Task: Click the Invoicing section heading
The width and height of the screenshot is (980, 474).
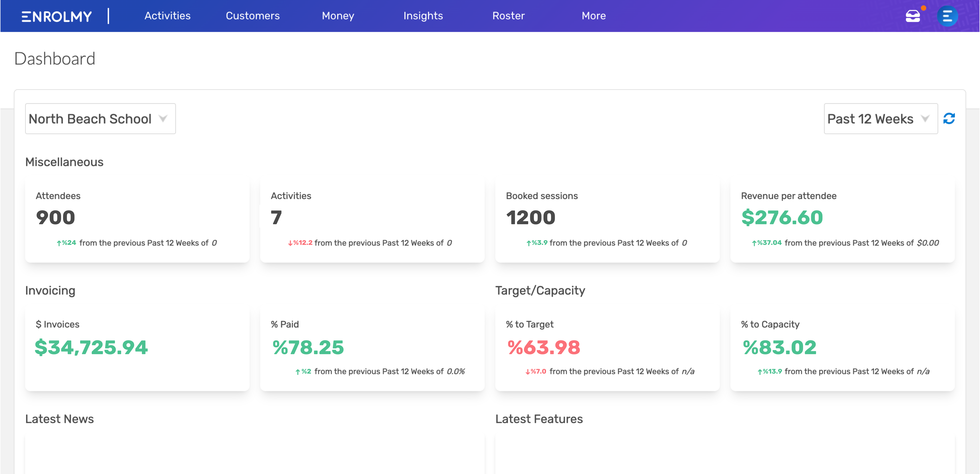Action: (x=50, y=291)
